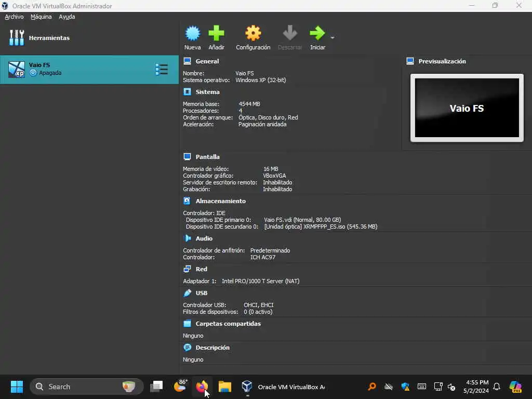Open the Vaio FS machine menu icon
This screenshot has height=399, width=532.
(162, 70)
